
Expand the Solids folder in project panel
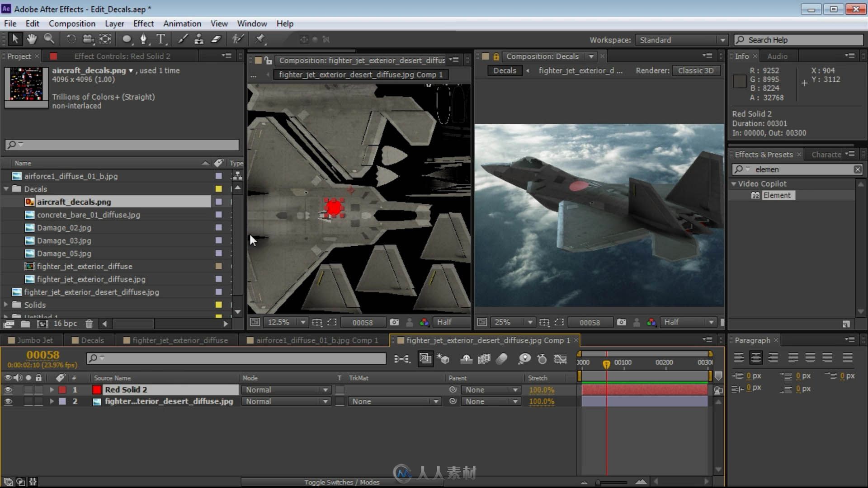[7, 305]
